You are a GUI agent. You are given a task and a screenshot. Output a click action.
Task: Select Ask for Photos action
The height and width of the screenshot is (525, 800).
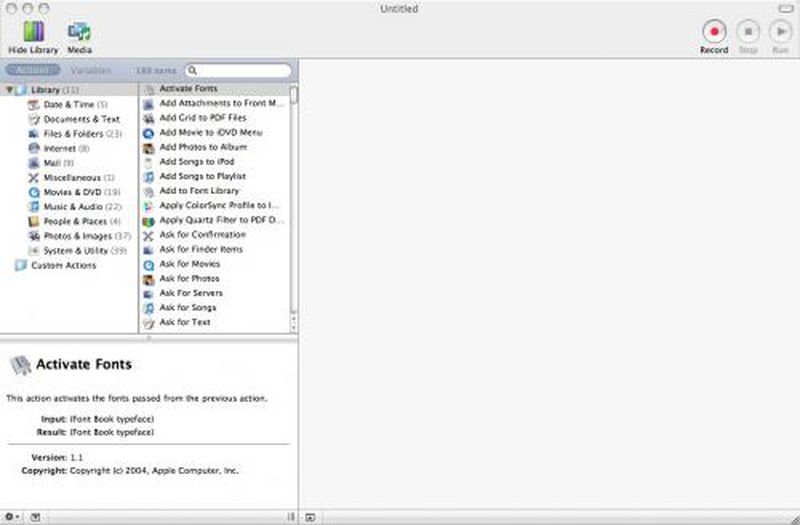[x=214, y=279]
